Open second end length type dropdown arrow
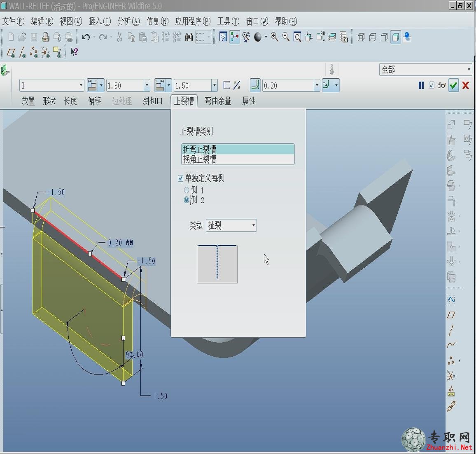The image size is (476, 454). [168, 85]
